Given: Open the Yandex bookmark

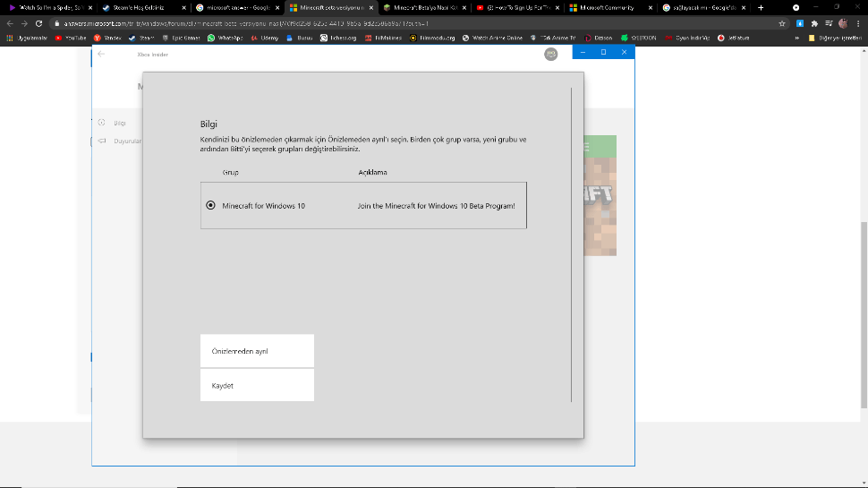Looking at the screenshot, I should 107,39.
